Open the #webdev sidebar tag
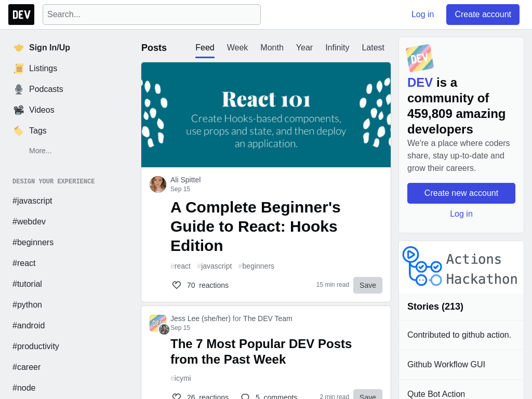532x399 pixels. [29, 221]
